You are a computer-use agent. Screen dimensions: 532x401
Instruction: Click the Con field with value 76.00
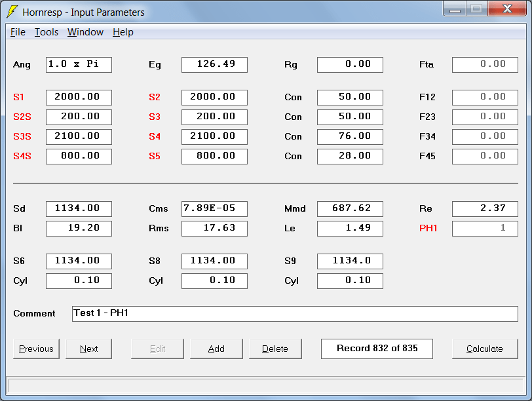click(350, 137)
